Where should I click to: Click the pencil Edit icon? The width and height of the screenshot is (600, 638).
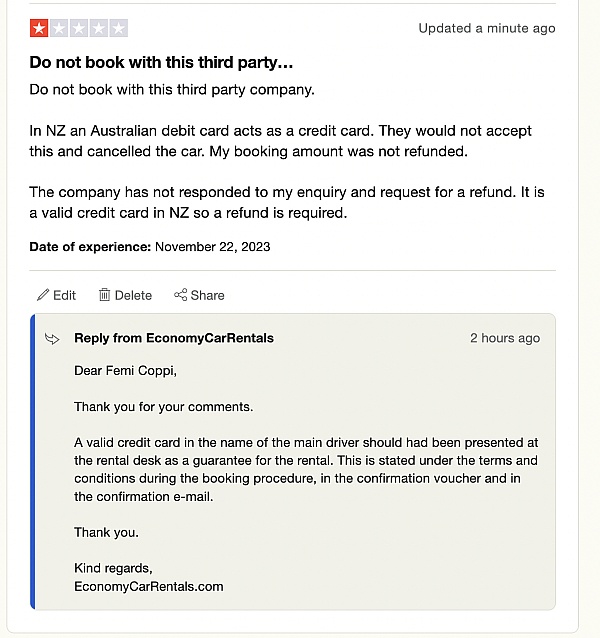tap(43, 295)
